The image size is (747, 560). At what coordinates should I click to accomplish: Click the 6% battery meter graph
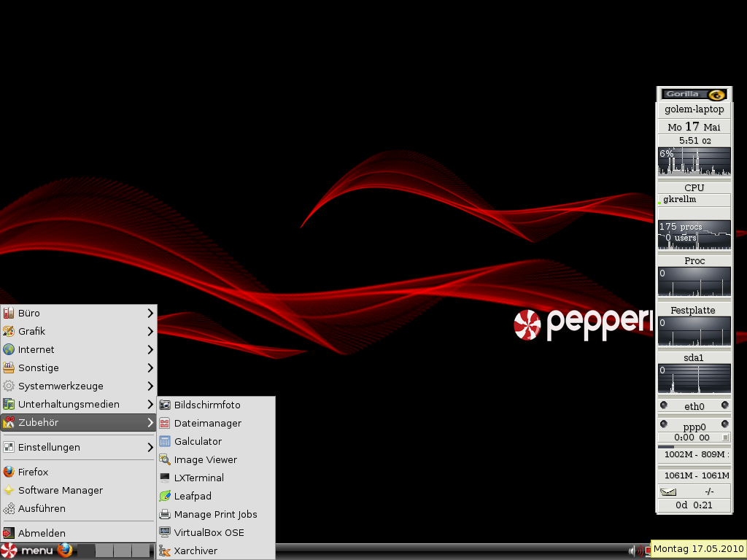[694, 160]
